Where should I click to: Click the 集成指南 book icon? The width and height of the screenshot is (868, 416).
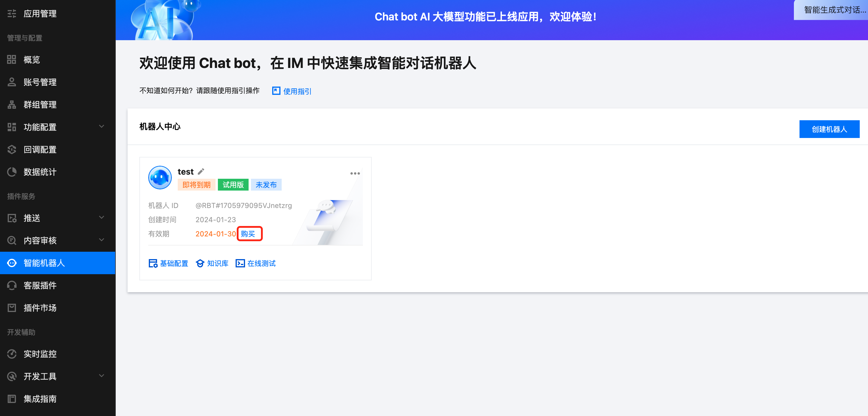pos(12,399)
